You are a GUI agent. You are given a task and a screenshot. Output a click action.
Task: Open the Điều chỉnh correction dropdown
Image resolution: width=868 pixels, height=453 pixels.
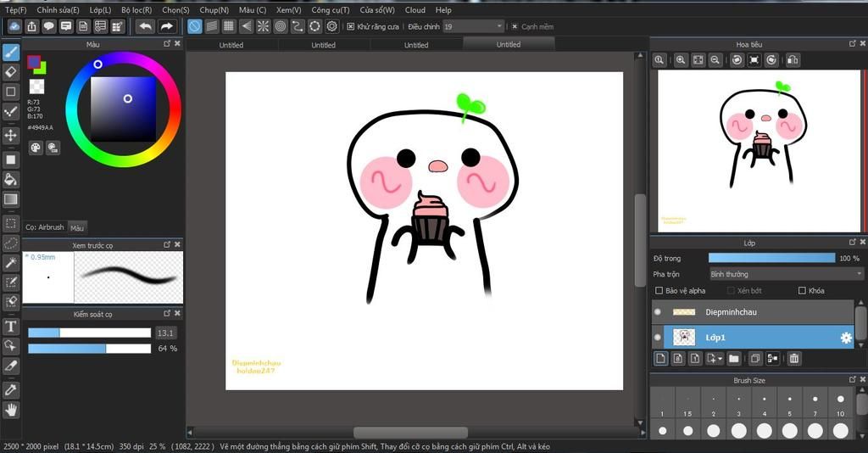(473, 26)
